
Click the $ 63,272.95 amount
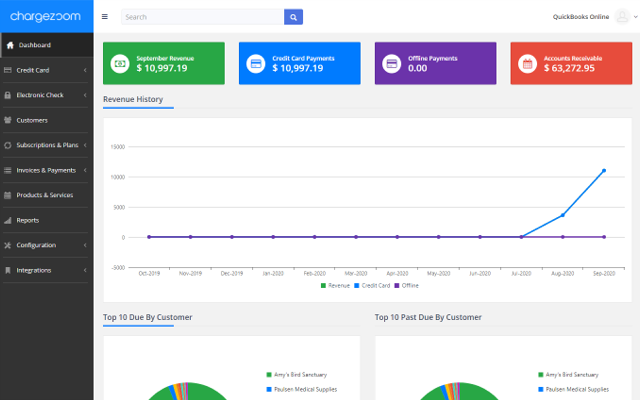coord(569,68)
